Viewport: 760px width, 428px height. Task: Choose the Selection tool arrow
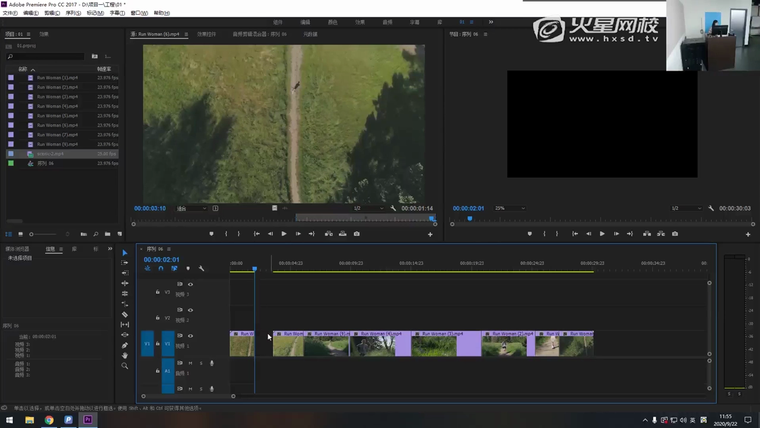pos(125,253)
